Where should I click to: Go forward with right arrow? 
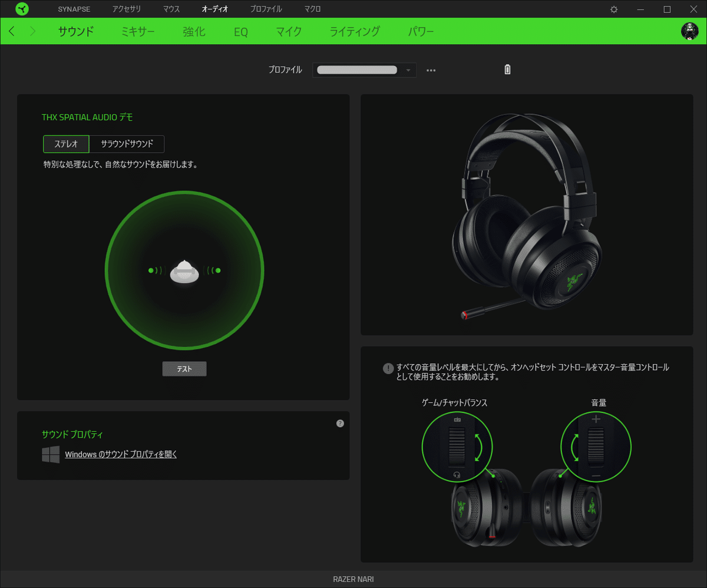32,31
